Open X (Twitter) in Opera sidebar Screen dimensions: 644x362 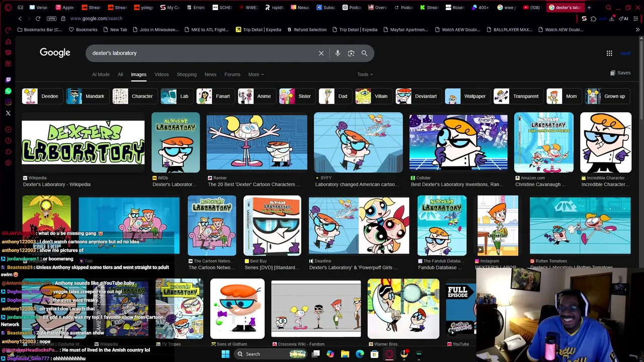pos(8,113)
